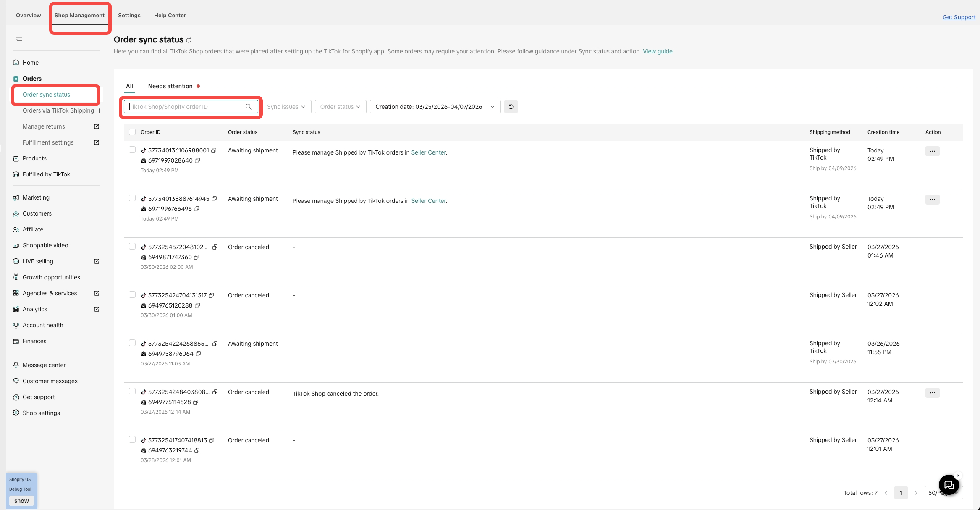
Task: Copy Shopify order ID 6949763219744
Action: coord(197,450)
